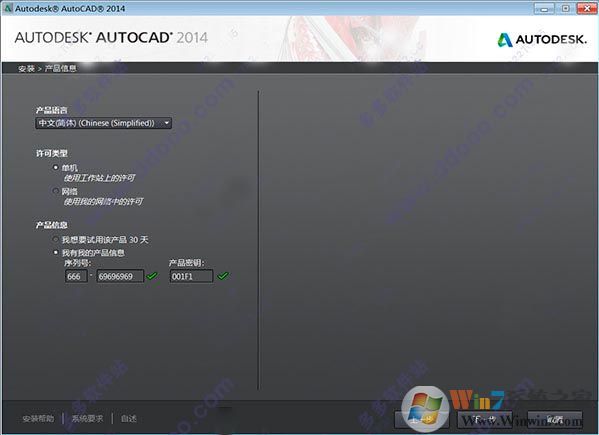Click the green checkmark beside the product key

coord(223,276)
